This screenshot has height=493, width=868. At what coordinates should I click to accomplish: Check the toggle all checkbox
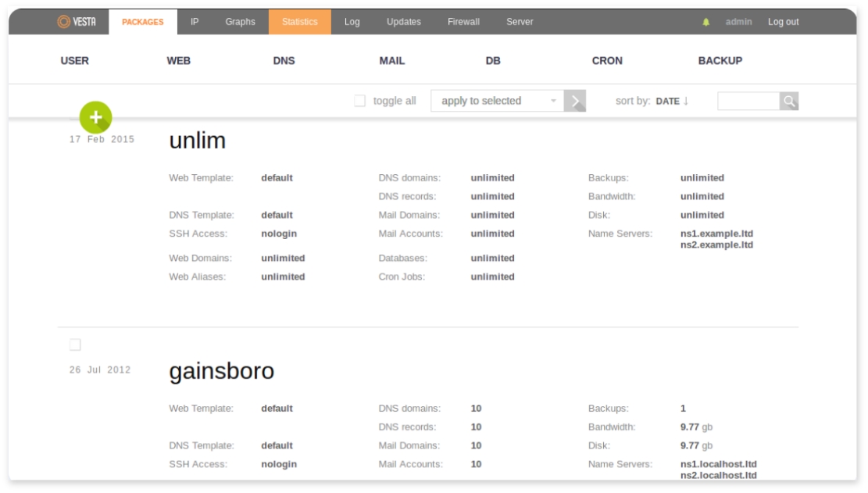pyautogui.click(x=360, y=101)
